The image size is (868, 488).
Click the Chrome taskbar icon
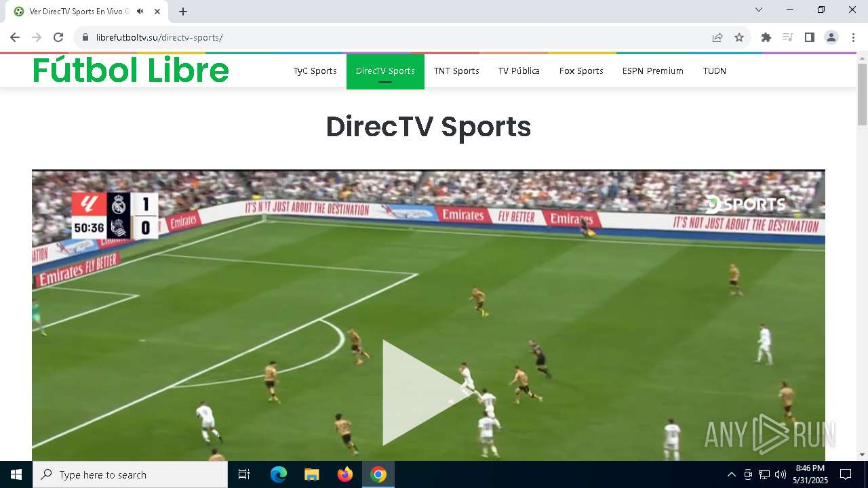(x=378, y=474)
